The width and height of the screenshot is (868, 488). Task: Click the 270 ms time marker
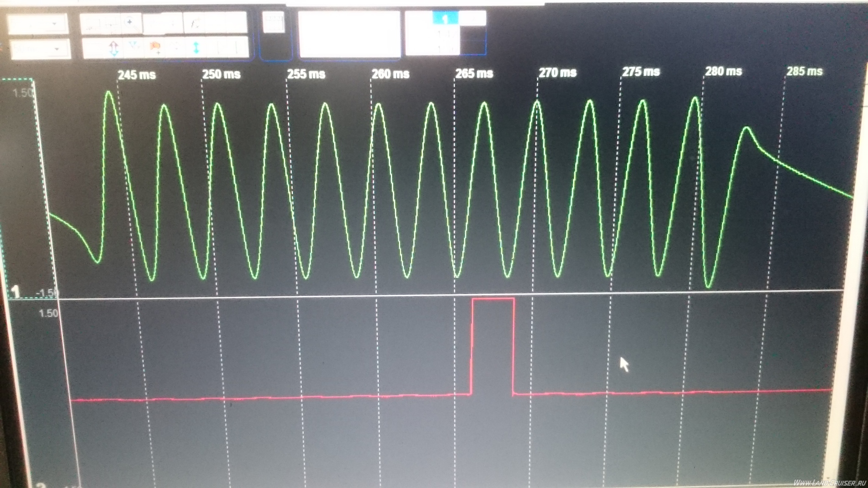point(557,72)
